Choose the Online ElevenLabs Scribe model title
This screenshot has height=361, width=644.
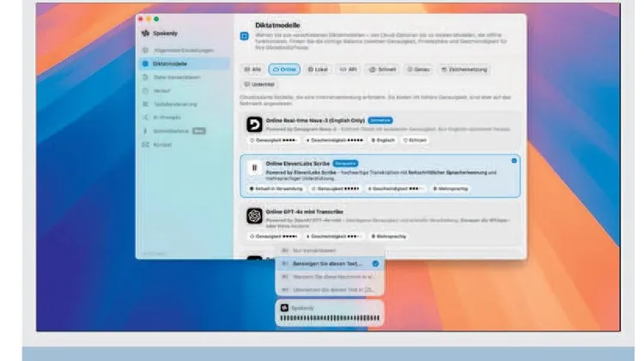[x=298, y=164]
